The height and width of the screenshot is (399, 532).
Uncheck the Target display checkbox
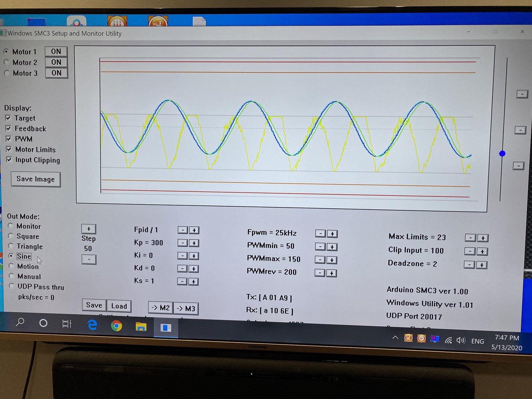tap(8, 118)
